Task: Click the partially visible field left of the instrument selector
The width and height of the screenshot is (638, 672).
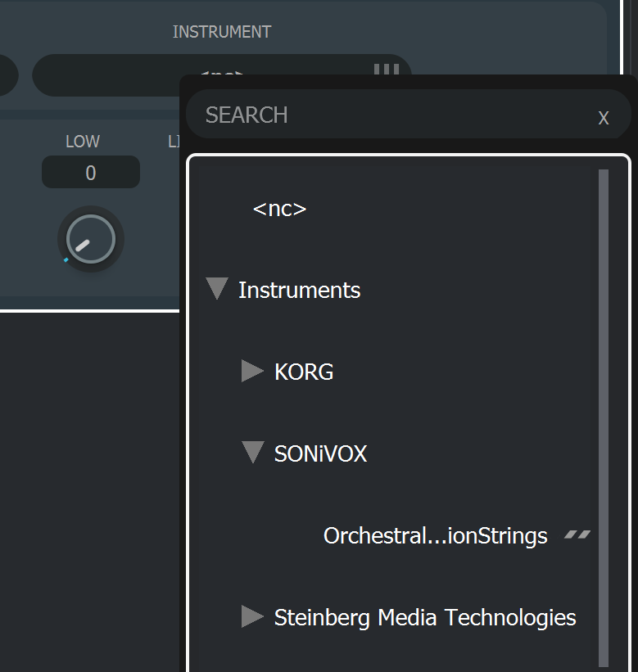Action: point(8,75)
